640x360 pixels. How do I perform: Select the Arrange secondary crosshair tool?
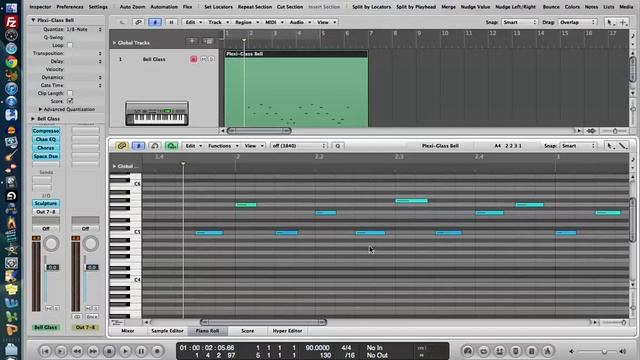[623, 22]
